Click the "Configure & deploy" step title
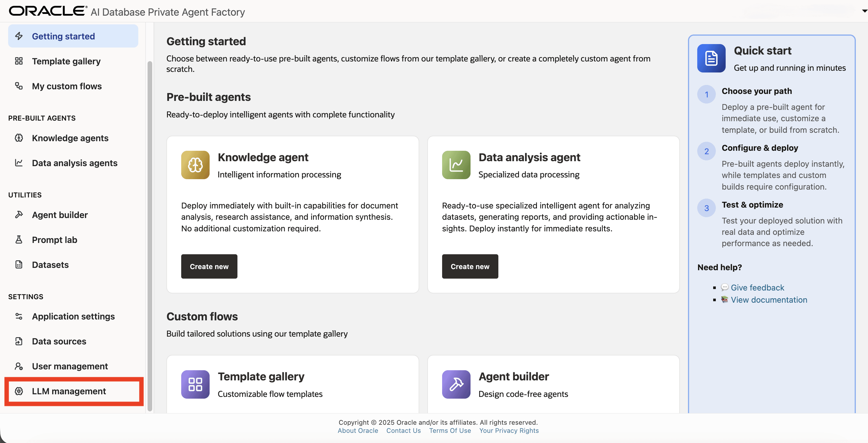The image size is (868, 443). coord(760,148)
